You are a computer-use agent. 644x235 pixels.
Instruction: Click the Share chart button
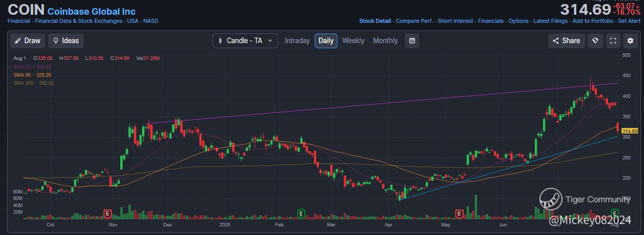click(566, 41)
